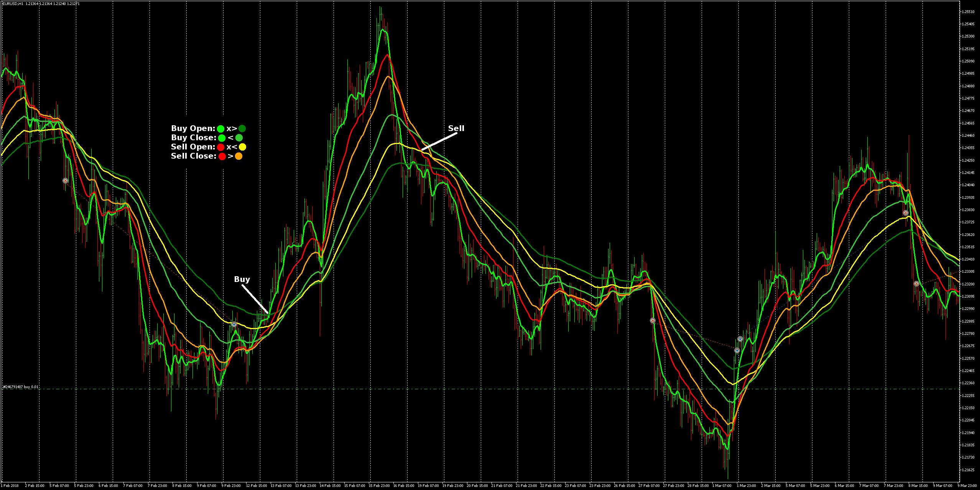Click the '5 Mar 07:00' time axis label
The width and height of the screenshot is (980, 490).
[x=795, y=486]
